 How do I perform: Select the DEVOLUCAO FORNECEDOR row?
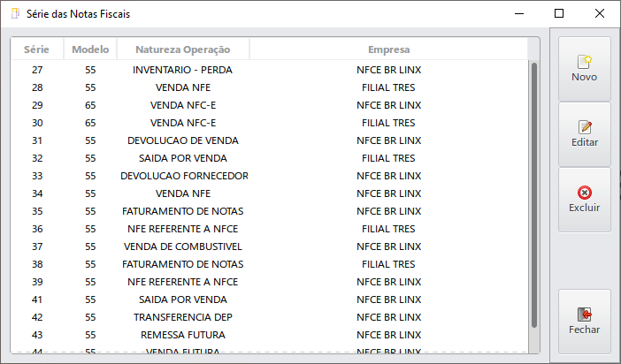coord(181,176)
